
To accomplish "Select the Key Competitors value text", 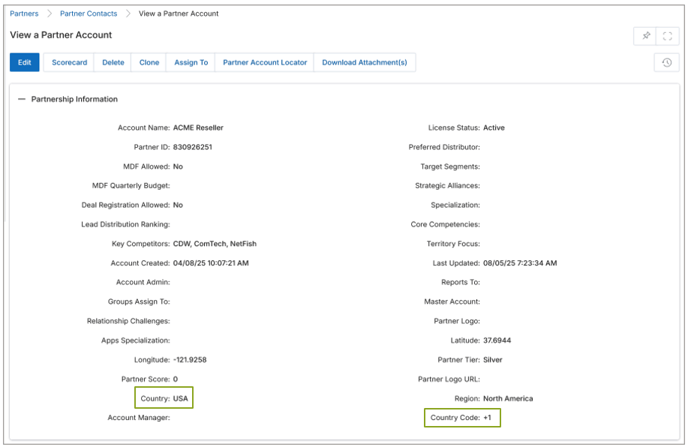I will point(217,244).
